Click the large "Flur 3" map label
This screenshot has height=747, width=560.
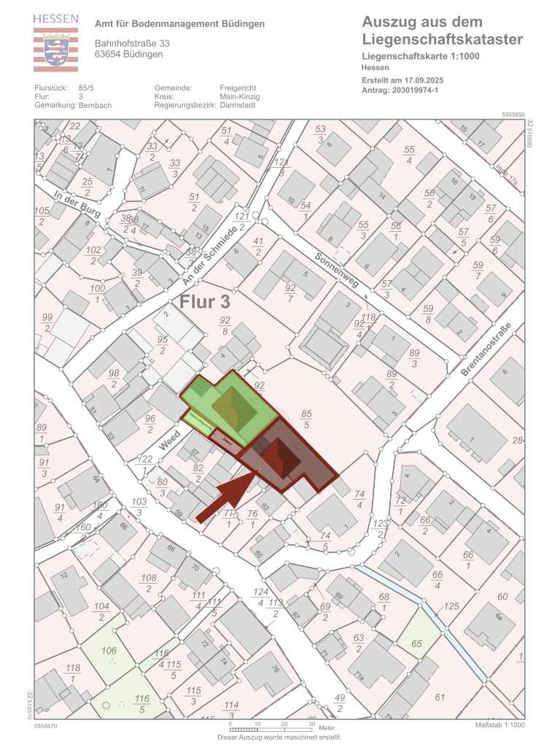click(204, 301)
